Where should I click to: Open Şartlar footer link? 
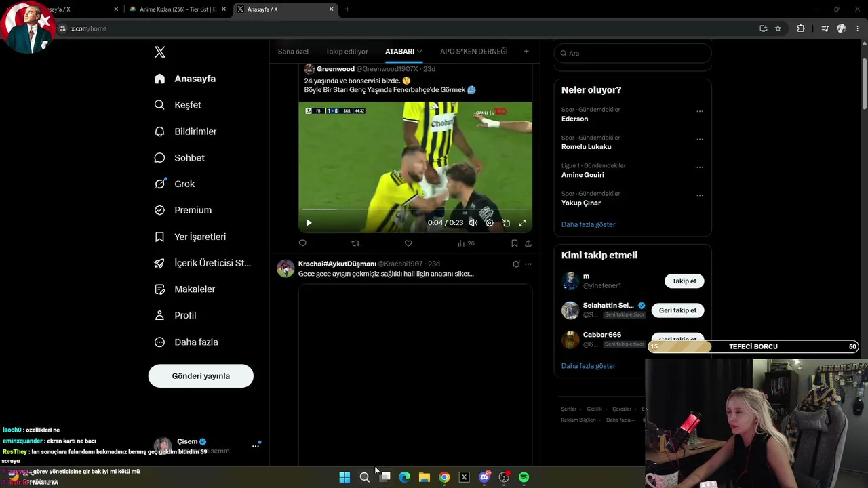568,409
